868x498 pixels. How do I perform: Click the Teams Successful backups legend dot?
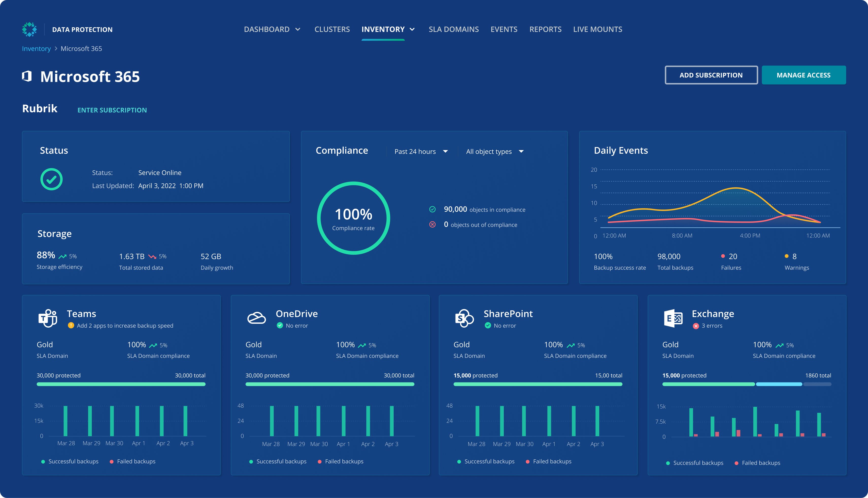pyautogui.click(x=43, y=462)
